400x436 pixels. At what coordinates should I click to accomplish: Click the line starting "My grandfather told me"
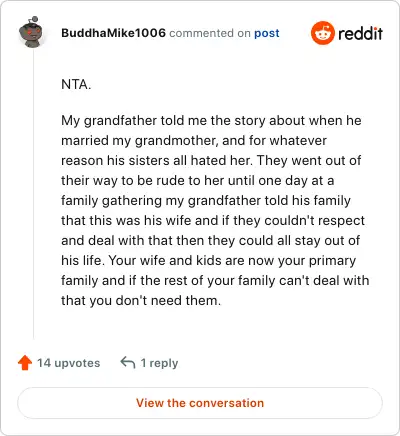[211, 121]
